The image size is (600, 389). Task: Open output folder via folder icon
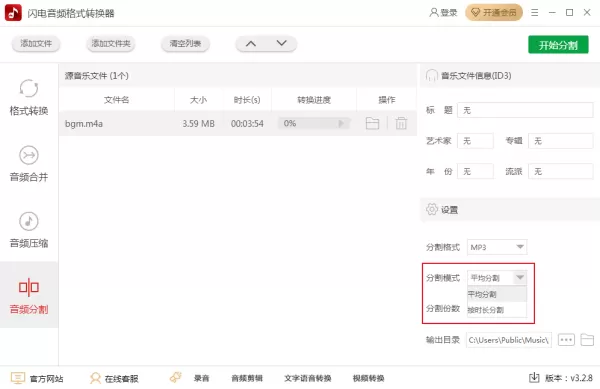pos(587,340)
